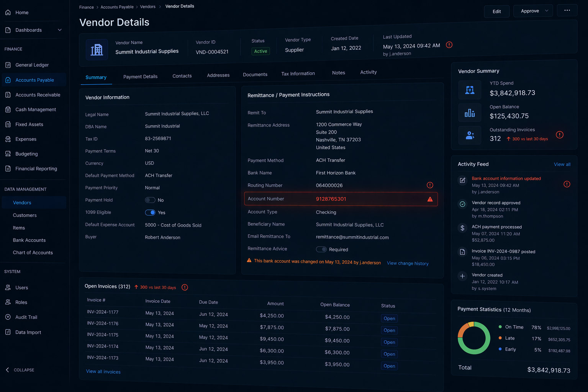
Task: Open the Accounts Payable section
Action: [x=34, y=80]
